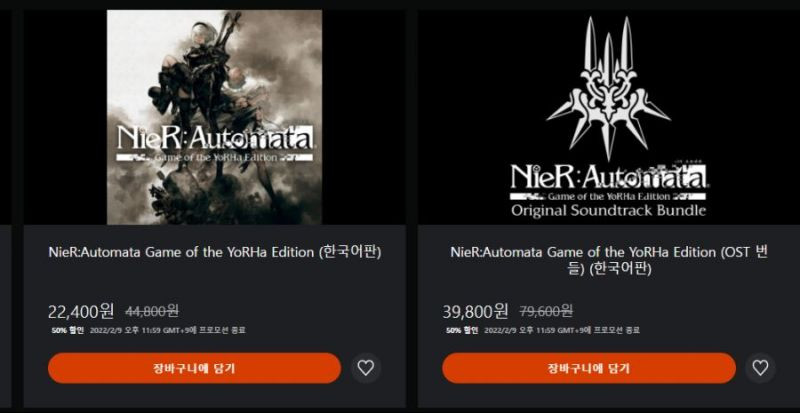This screenshot has height=413, width=800.
Task: Add the OST bundle edition to wishlist
Action: tap(760, 368)
